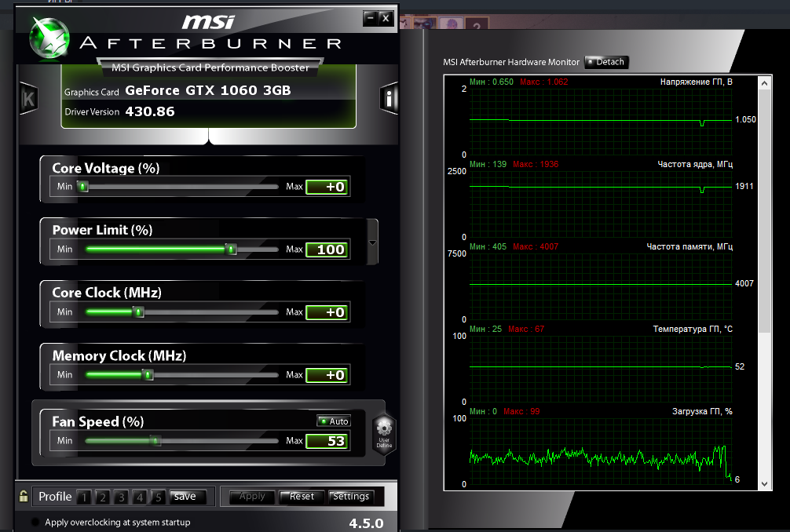Click the Core Clock slider handle
Screen dimensions: 790x532
click(x=138, y=312)
